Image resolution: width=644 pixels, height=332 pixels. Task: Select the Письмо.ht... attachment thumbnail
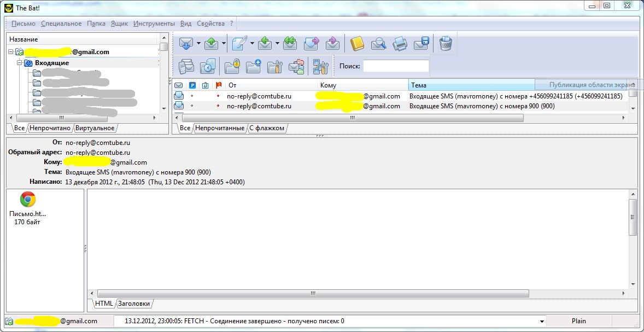[27, 209]
